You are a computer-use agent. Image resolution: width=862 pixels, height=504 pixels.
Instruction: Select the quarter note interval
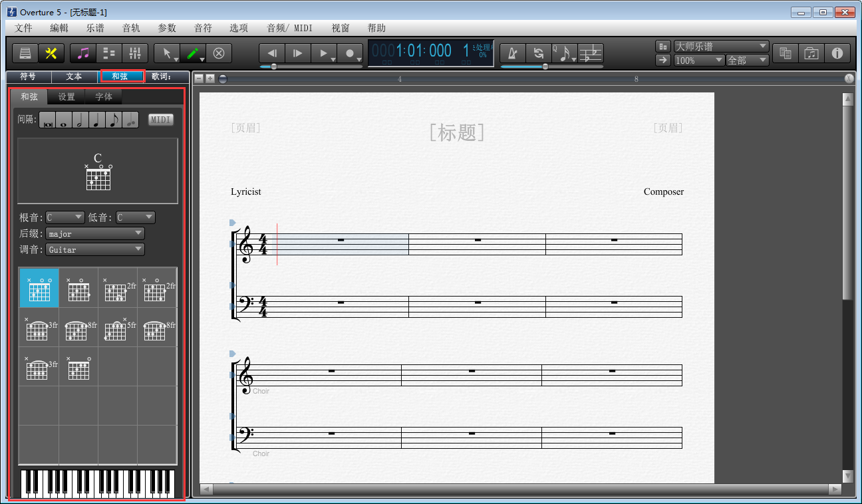pyautogui.click(x=97, y=120)
